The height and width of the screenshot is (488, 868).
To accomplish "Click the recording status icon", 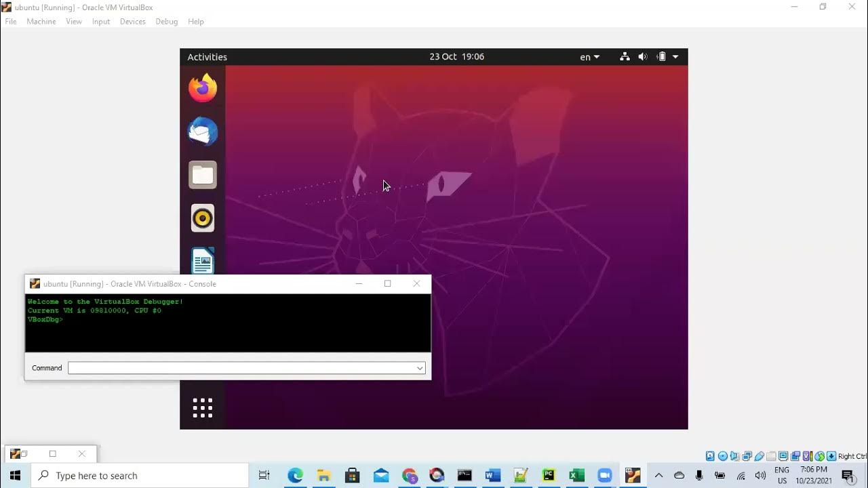I will click(x=795, y=456).
